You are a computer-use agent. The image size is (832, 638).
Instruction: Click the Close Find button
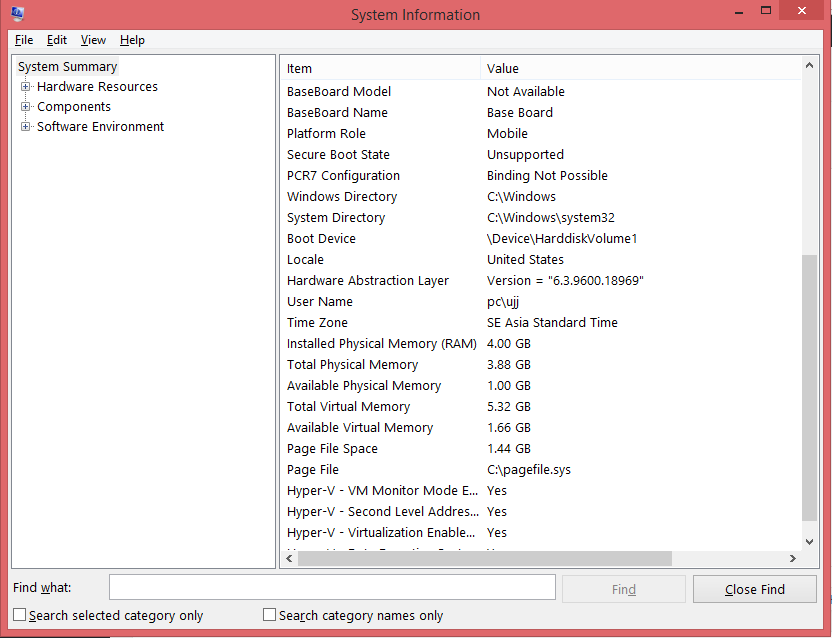pos(754,589)
